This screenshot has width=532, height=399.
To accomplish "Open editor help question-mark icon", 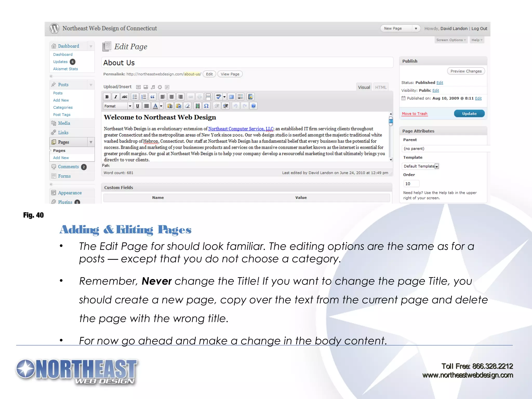I will 254,106.
